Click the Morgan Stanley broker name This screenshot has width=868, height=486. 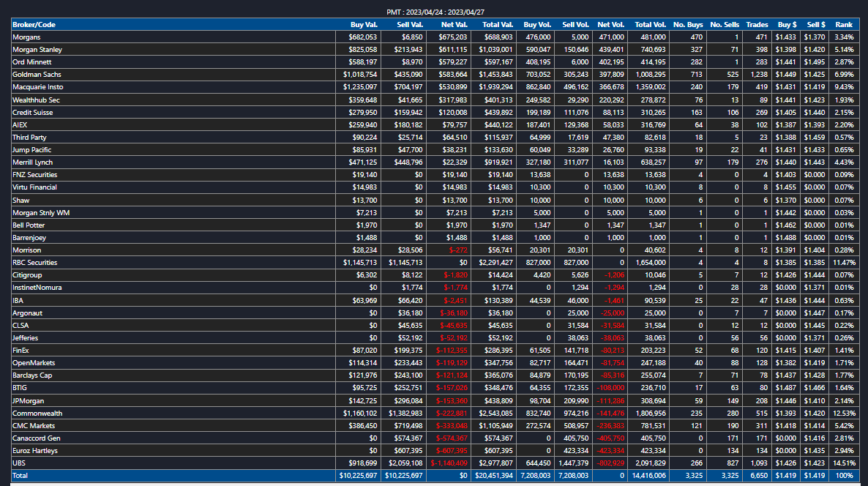[x=37, y=50]
